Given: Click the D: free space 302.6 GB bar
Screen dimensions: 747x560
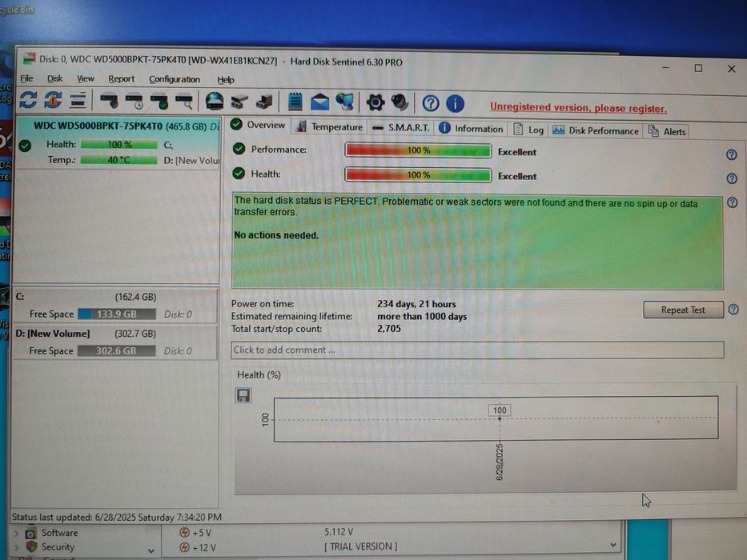Looking at the screenshot, I should click(116, 351).
